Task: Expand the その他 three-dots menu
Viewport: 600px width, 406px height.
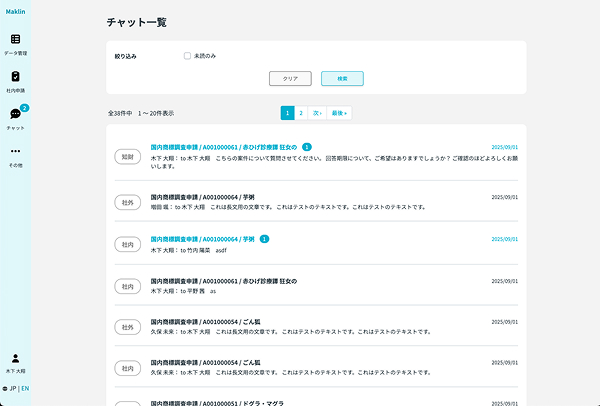Action: 15,152
